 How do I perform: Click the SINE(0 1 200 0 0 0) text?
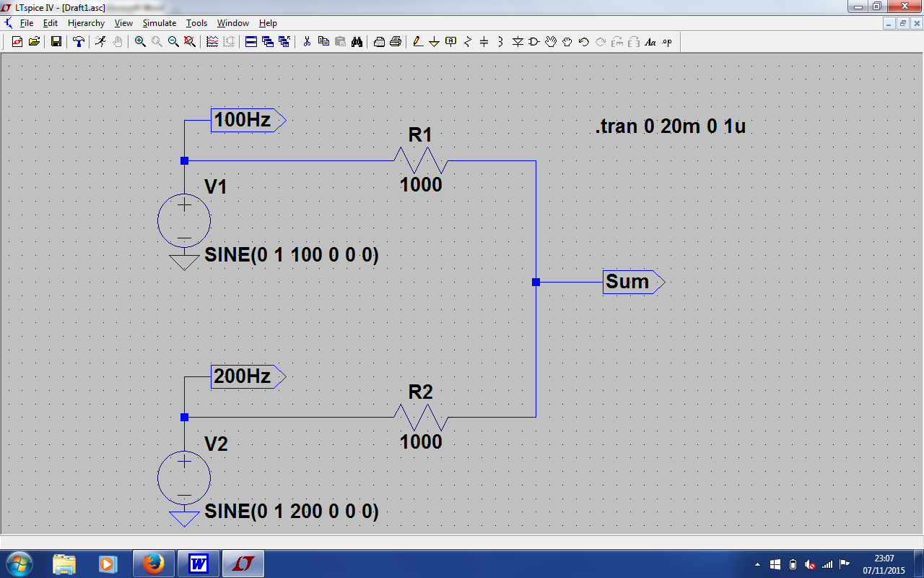(292, 512)
